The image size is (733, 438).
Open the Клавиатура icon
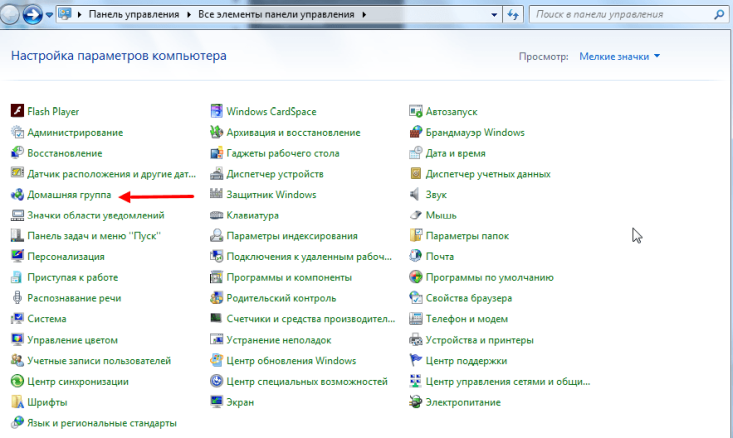216,215
